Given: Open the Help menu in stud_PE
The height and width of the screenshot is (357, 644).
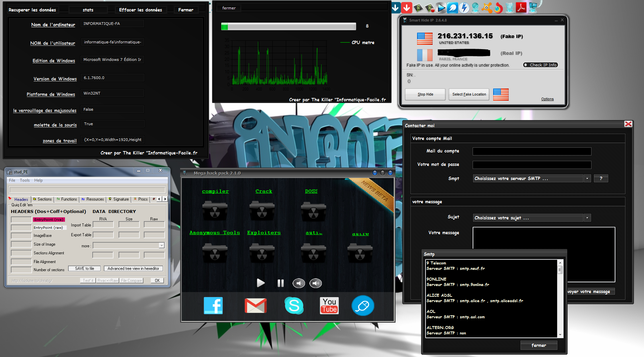Looking at the screenshot, I should pyautogui.click(x=38, y=180).
